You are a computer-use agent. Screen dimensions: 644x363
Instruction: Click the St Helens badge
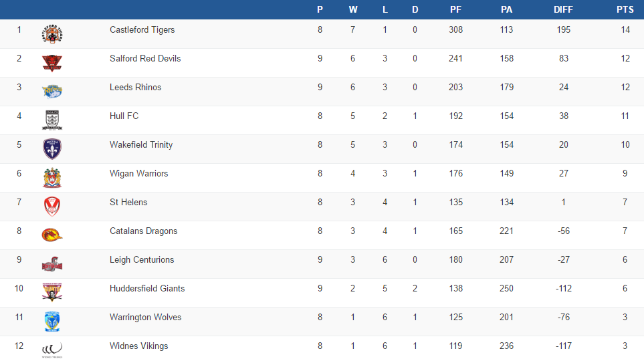[52, 207]
